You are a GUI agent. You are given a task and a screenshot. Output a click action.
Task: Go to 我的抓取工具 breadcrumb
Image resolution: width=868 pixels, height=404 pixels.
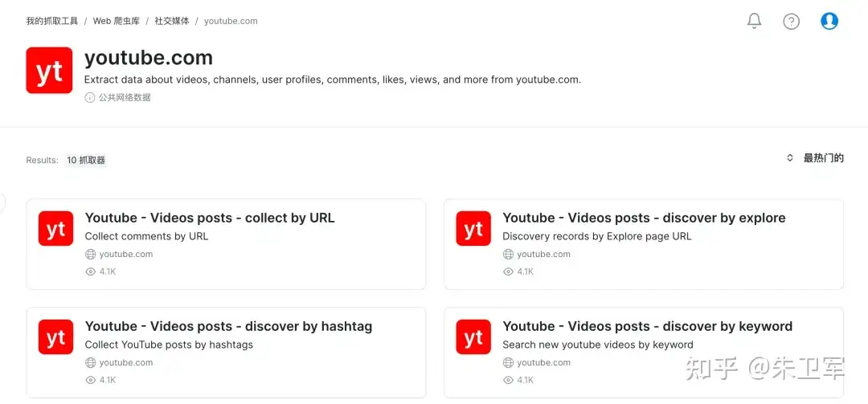(52, 21)
